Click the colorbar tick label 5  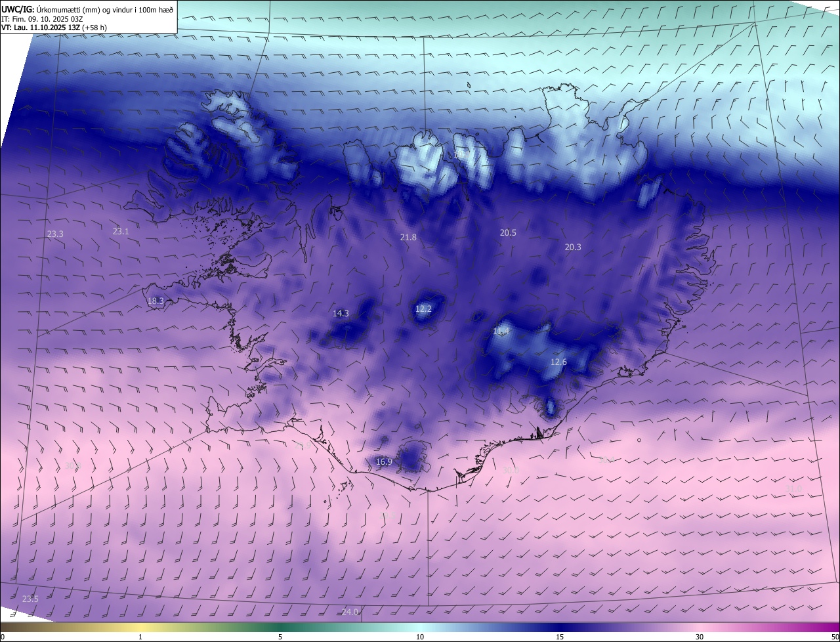pos(280,637)
